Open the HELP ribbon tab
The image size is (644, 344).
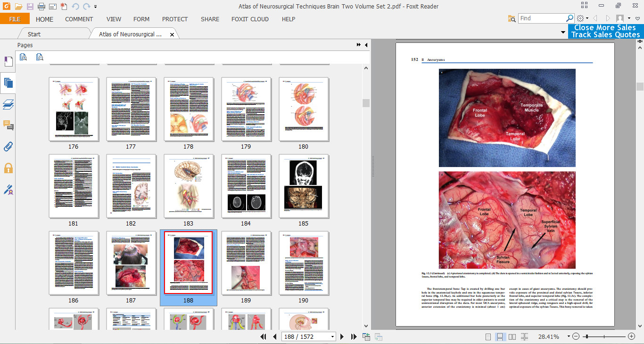[x=289, y=19]
